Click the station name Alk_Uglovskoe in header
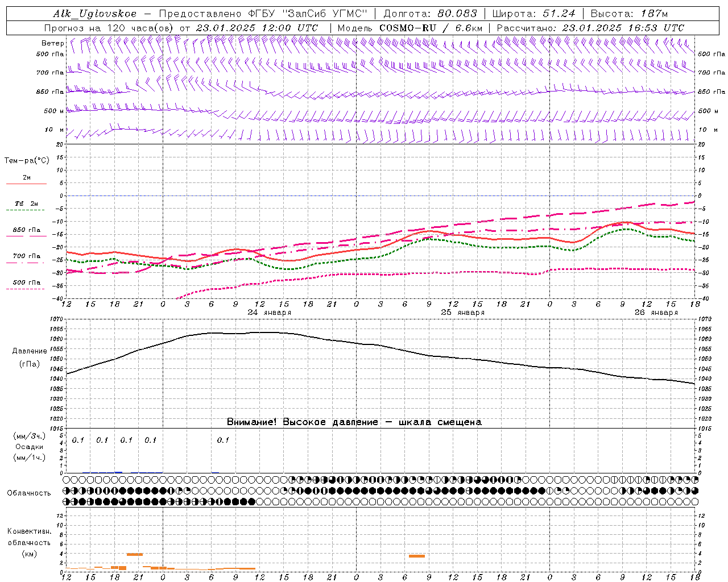728x582 pixels. click(x=95, y=14)
